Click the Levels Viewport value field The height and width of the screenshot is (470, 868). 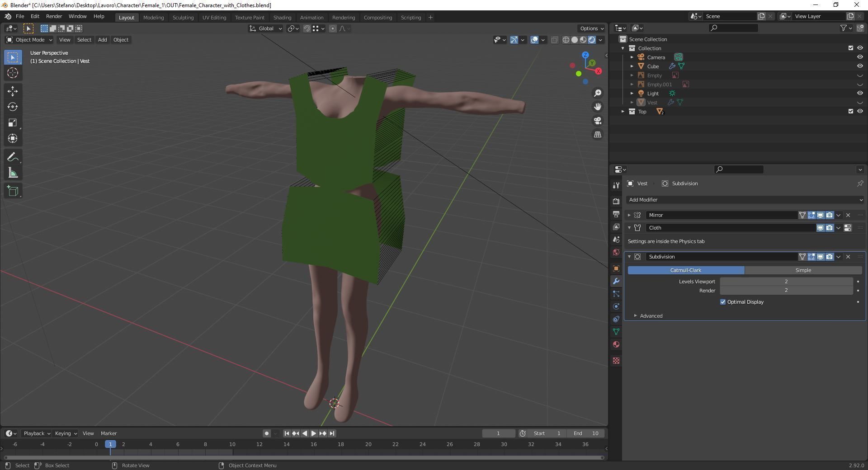(x=786, y=282)
